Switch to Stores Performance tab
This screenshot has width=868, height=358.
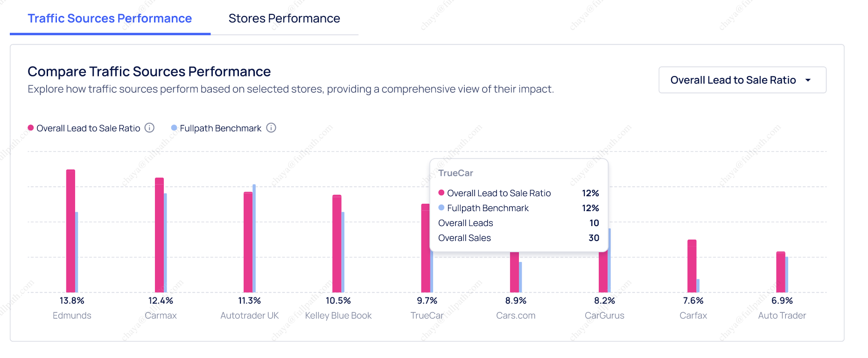coord(284,19)
